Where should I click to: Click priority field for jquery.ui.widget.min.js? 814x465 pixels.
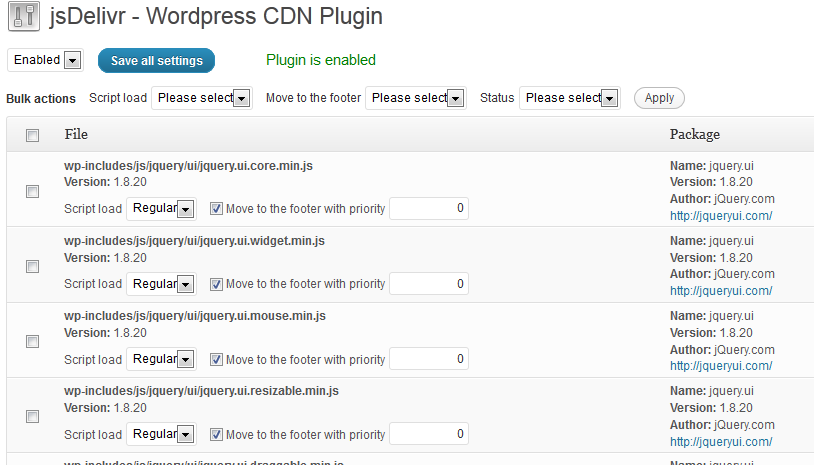pos(429,284)
